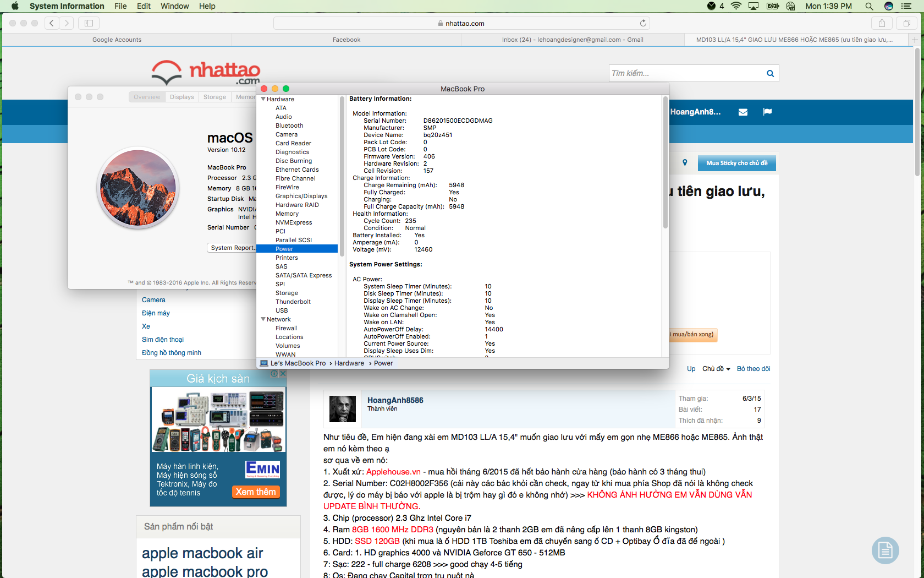This screenshot has width=924, height=578.
Task: Toggle the Safari sidebar icon
Action: click(x=89, y=23)
